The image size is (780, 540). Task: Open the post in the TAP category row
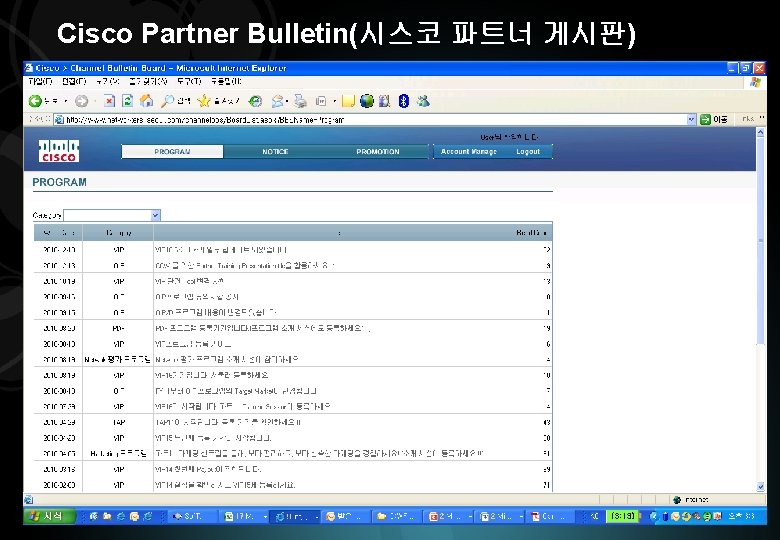(x=228, y=422)
